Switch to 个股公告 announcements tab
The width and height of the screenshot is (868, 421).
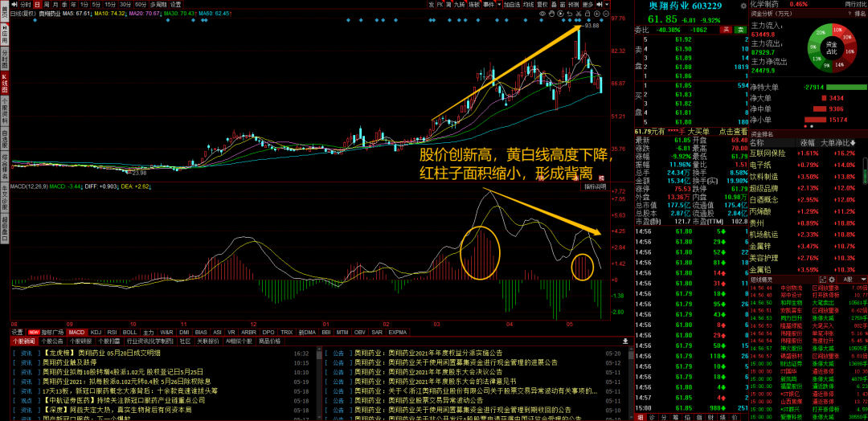tap(52, 341)
